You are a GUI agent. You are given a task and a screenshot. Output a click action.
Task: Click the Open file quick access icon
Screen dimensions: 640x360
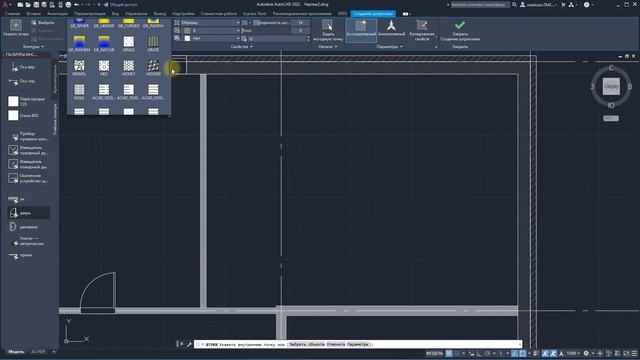(28, 4)
